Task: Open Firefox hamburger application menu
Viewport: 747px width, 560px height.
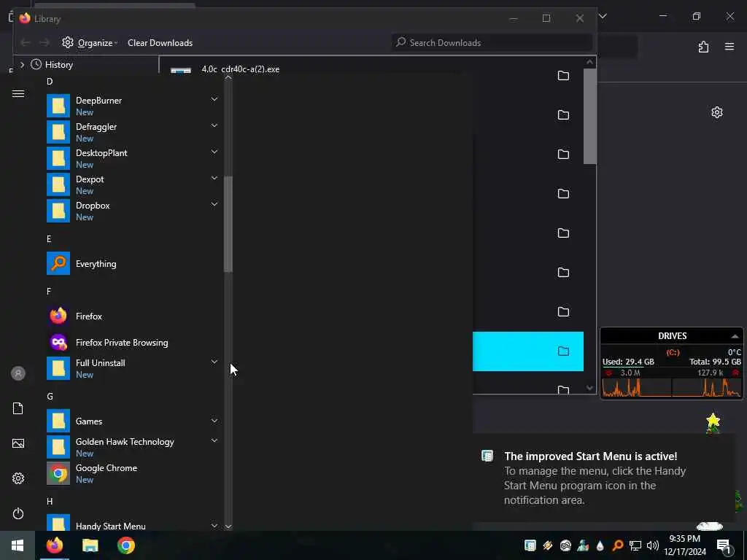Action: [x=729, y=47]
